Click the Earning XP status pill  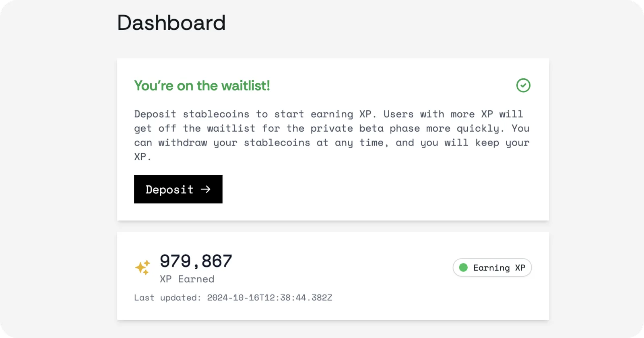point(492,267)
